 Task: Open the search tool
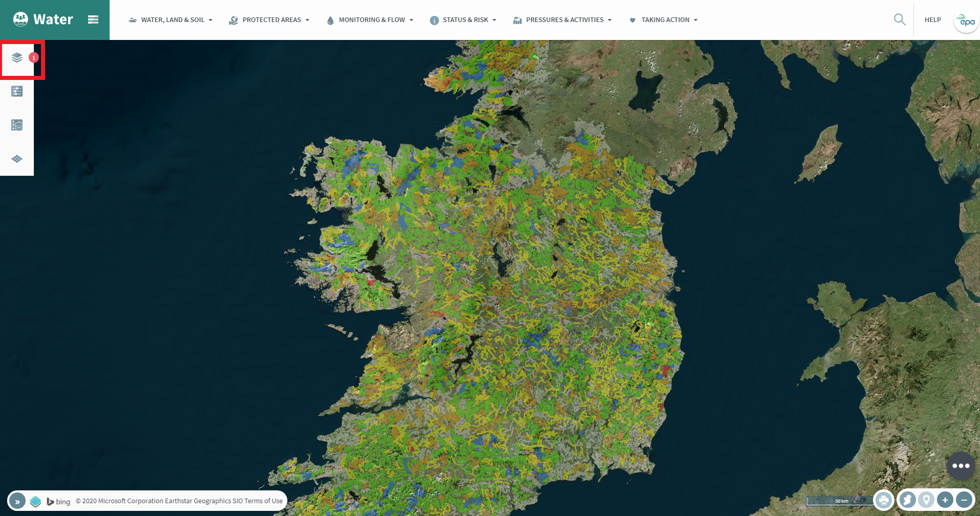coord(899,19)
